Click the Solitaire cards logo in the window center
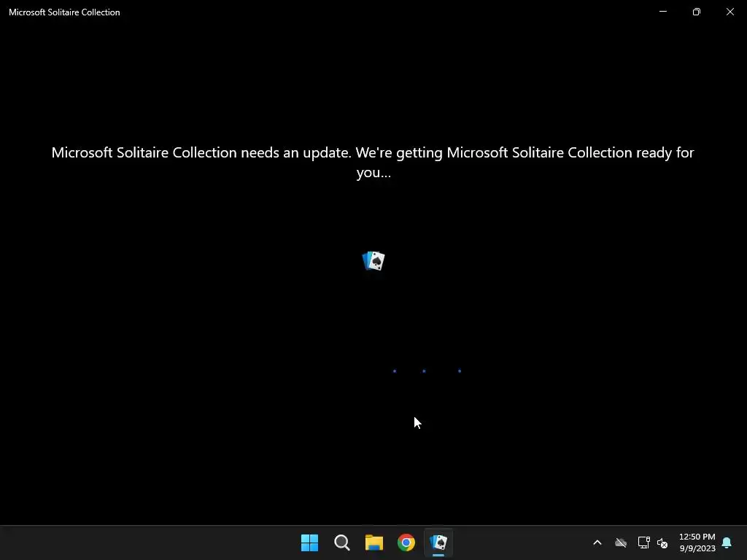This screenshot has height=560, width=747. [373, 261]
